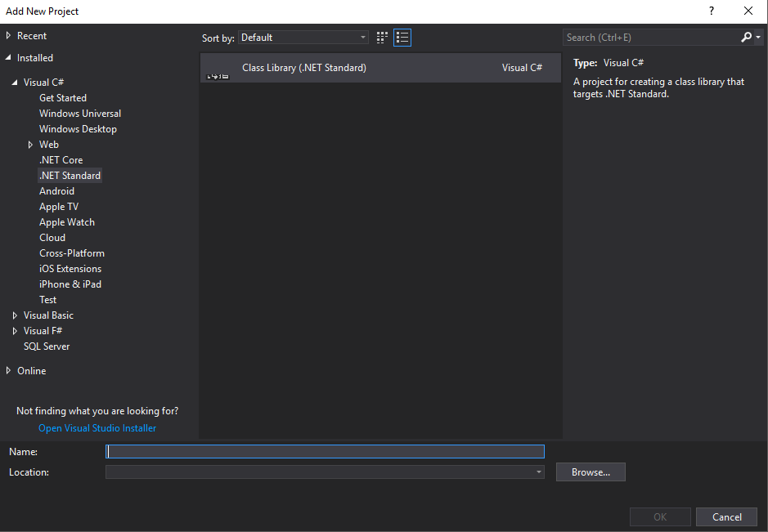Select the iPhone & iPad category
The width and height of the screenshot is (768, 532).
[70, 284]
